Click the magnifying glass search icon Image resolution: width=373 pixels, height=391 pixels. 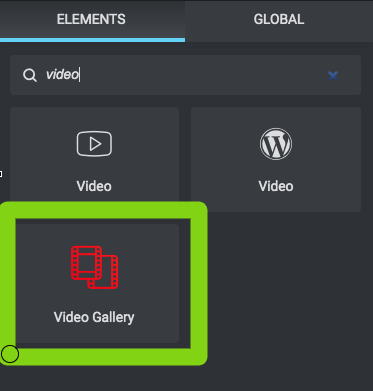pos(30,75)
